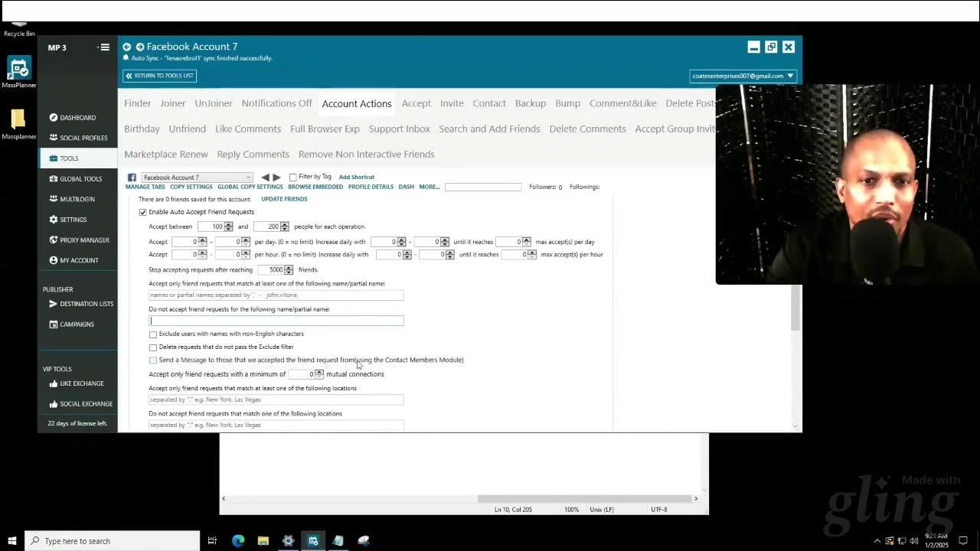The image size is (980, 551).
Task: Open Global Tools in the sidebar
Action: 76,179
